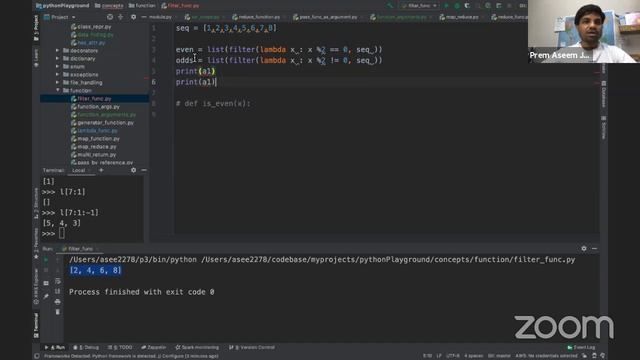
Task: Switch to the map_reduce.py editor tab
Action: tap(460, 17)
